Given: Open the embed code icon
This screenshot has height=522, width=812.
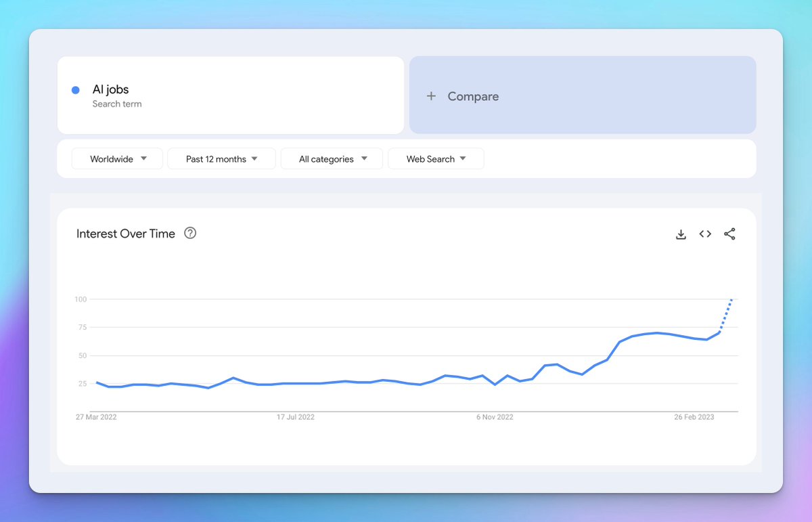Looking at the screenshot, I should coord(705,234).
